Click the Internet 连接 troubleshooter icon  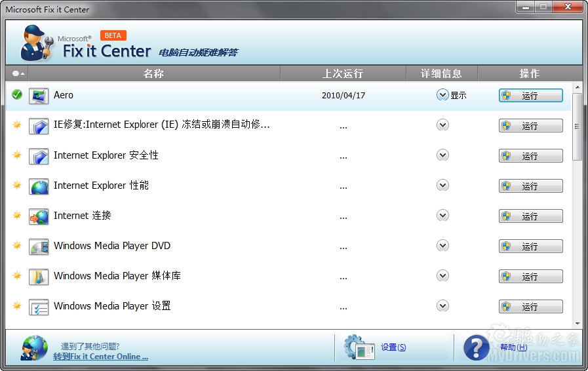39,216
